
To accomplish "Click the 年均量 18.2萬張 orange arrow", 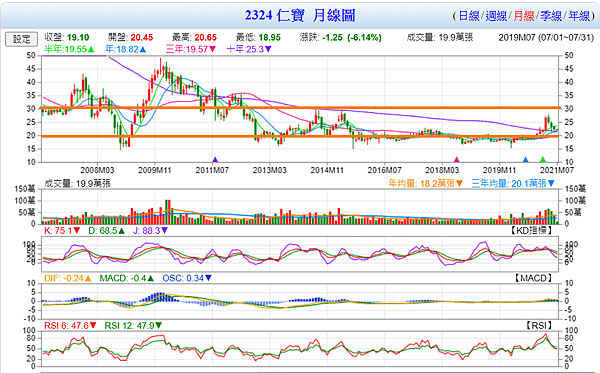I will click(x=459, y=184).
